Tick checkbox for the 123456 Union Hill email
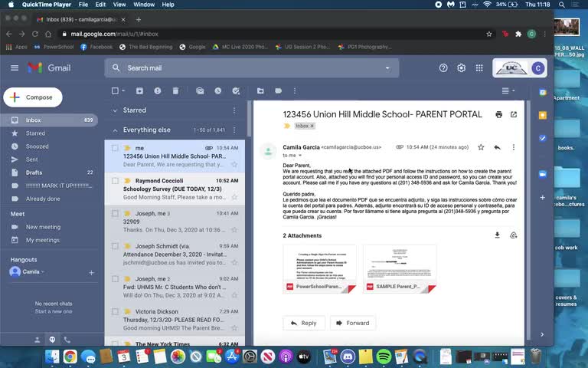Image resolution: width=588 pixels, height=368 pixels. tap(115, 148)
